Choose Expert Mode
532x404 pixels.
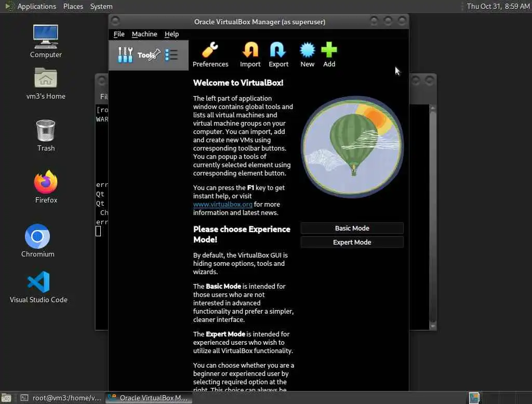click(x=352, y=242)
